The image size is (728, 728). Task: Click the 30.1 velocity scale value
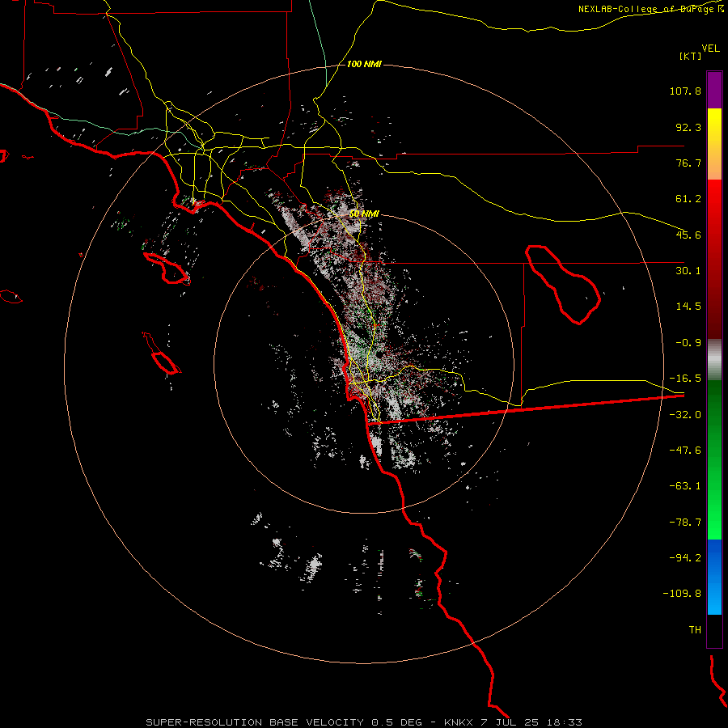pyautogui.click(x=688, y=271)
